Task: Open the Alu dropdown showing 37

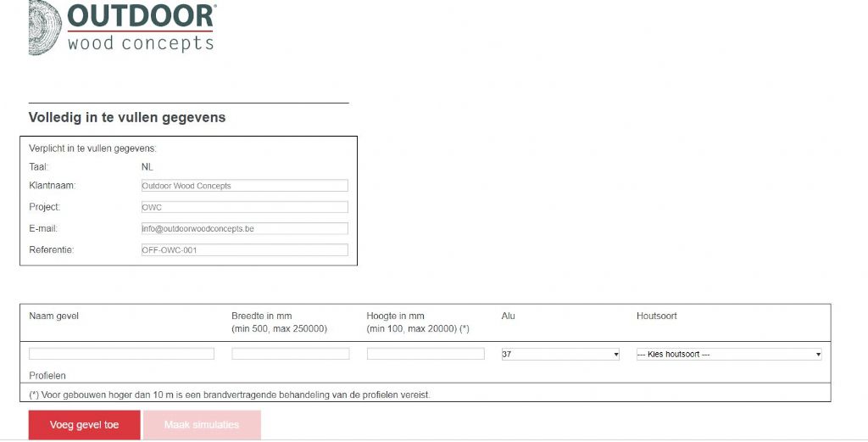Action: (560, 355)
